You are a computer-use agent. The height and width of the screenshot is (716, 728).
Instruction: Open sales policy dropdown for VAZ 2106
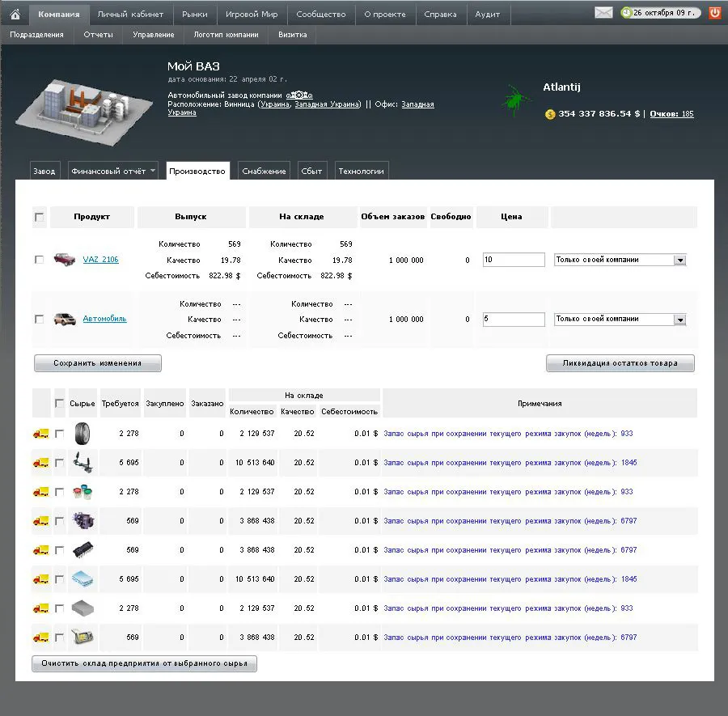click(x=679, y=260)
